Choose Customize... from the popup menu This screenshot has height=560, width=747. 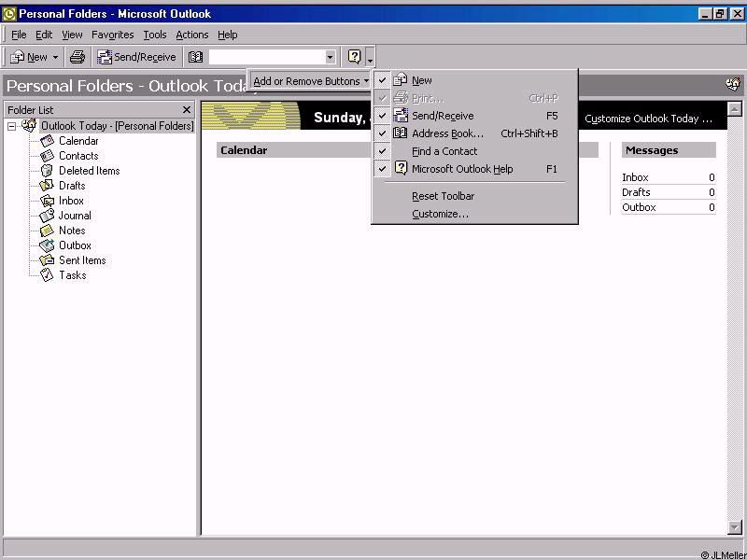[x=440, y=214]
